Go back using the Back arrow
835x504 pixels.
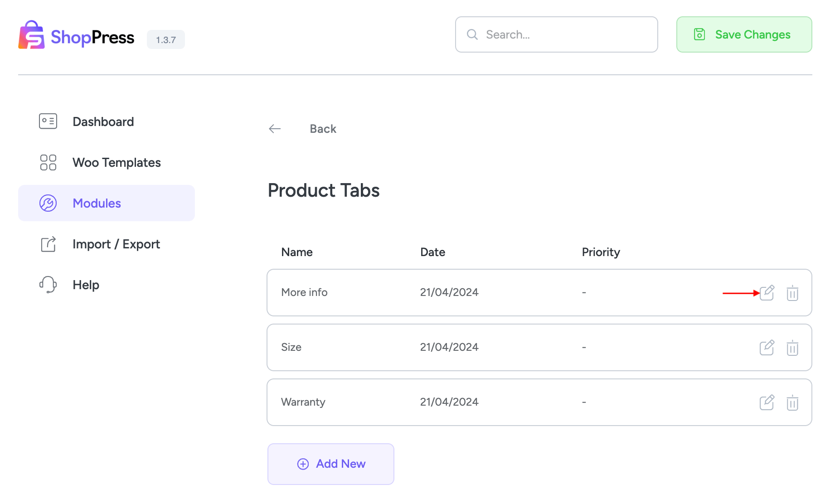(x=274, y=129)
